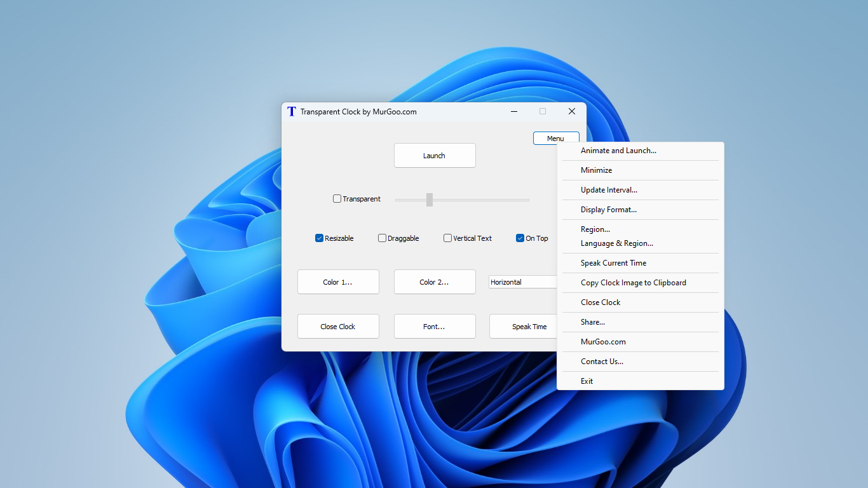Select Animate and Launch from the menu
This screenshot has height=488, width=868.
click(x=618, y=151)
